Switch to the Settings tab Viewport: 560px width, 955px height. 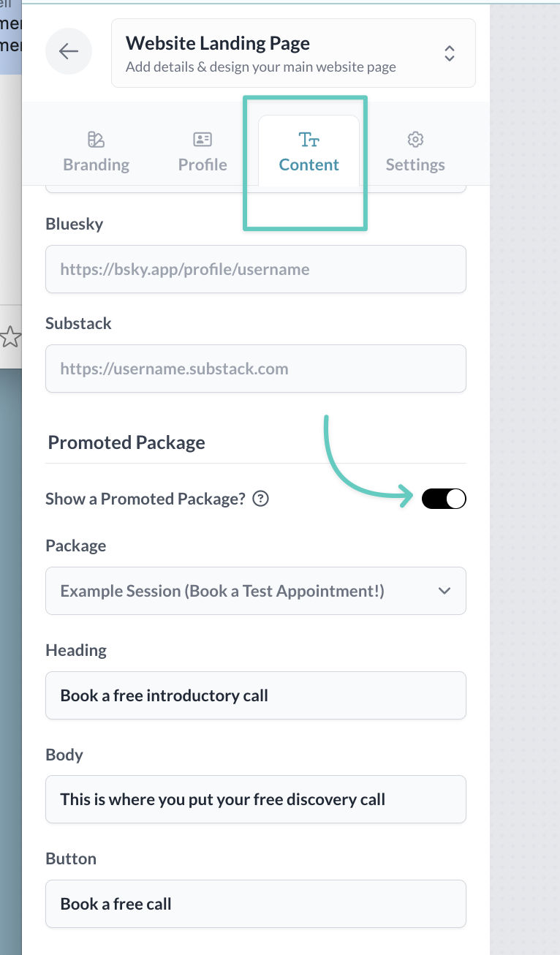pyautogui.click(x=415, y=152)
